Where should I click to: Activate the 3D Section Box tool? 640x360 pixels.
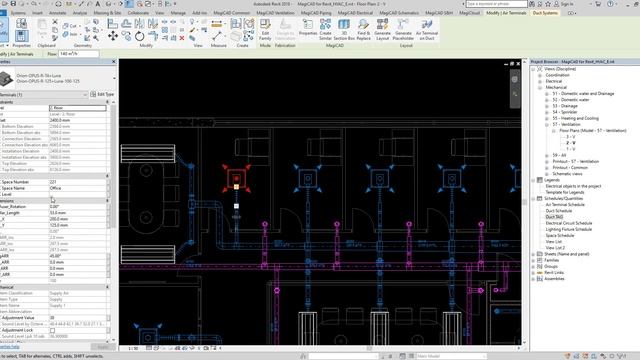(344, 29)
